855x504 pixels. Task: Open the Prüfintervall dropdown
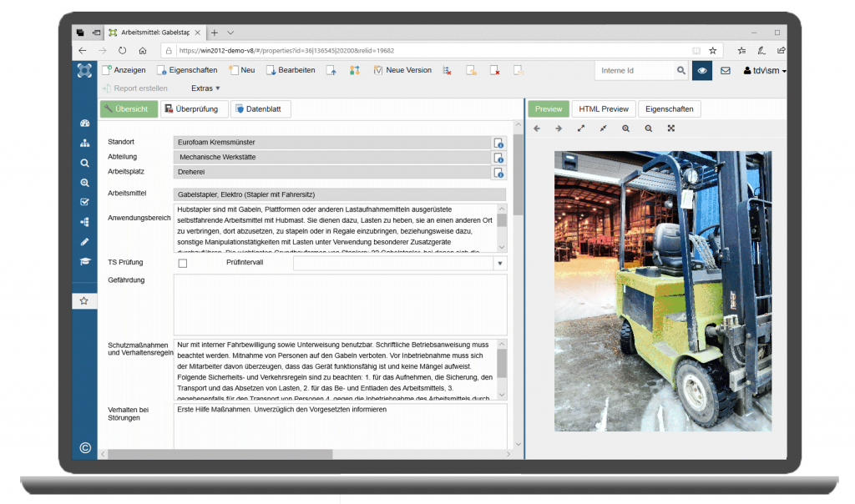499,263
